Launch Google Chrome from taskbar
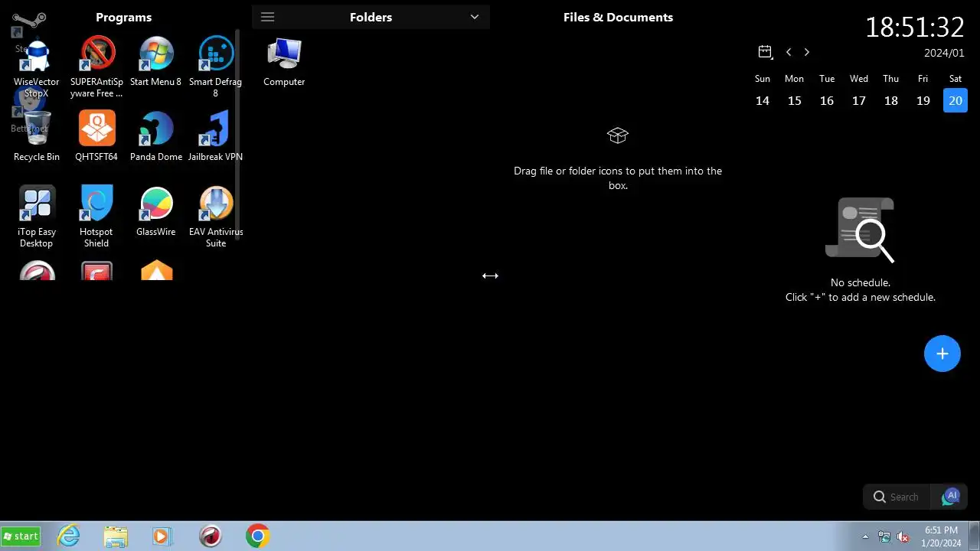980x551 pixels. pos(257,536)
